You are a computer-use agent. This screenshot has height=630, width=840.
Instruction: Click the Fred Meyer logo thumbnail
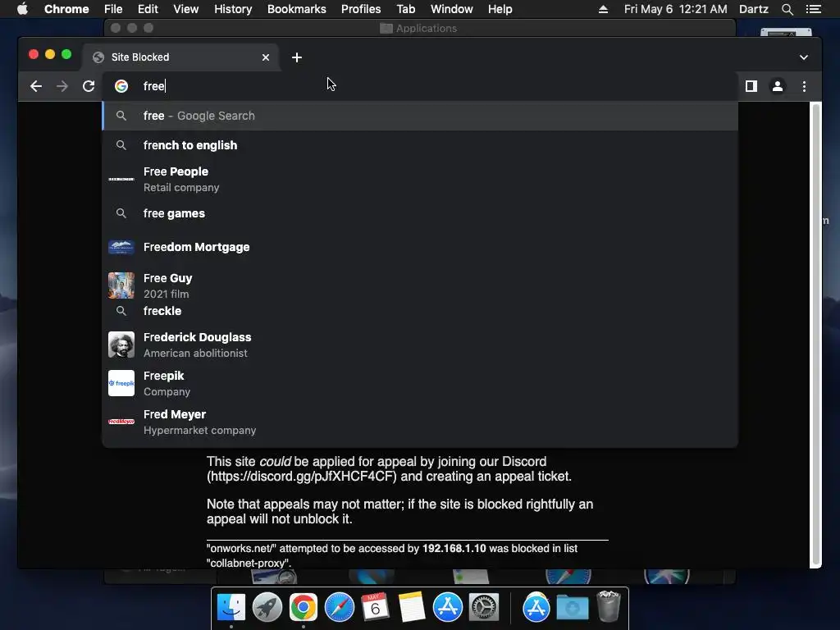click(121, 422)
